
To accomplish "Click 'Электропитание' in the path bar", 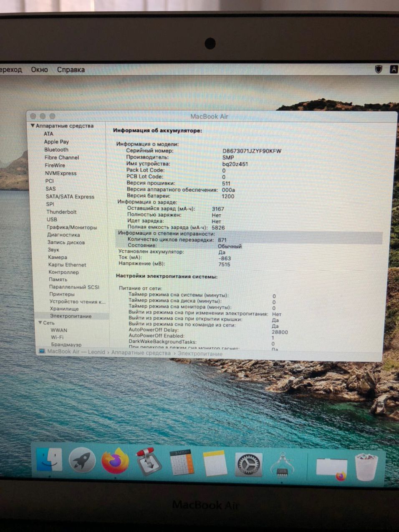I will (x=200, y=354).
